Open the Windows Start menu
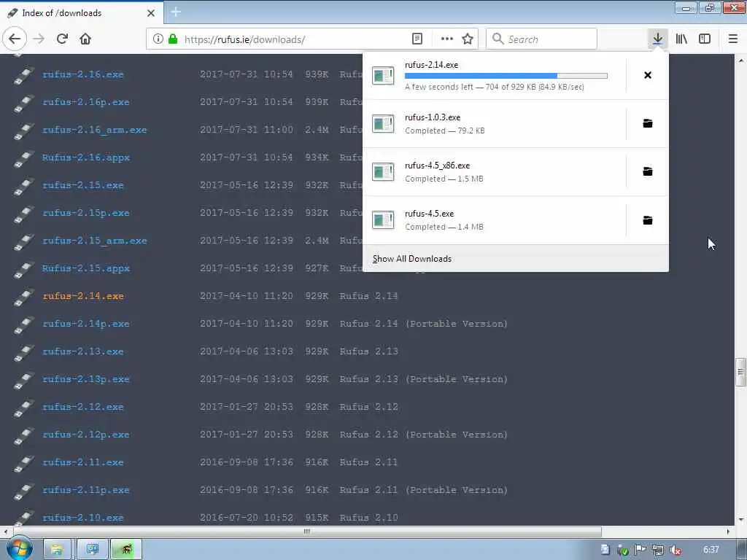747x560 pixels. [19, 548]
